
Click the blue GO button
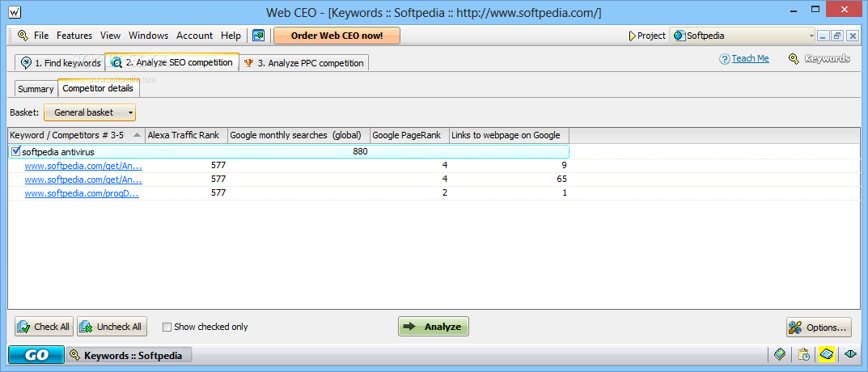point(36,355)
